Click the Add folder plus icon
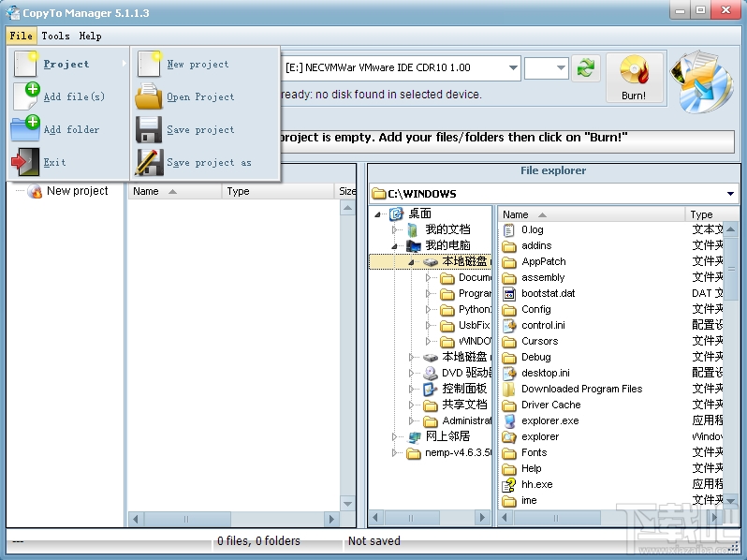This screenshot has width=747, height=560. coord(25,128)
